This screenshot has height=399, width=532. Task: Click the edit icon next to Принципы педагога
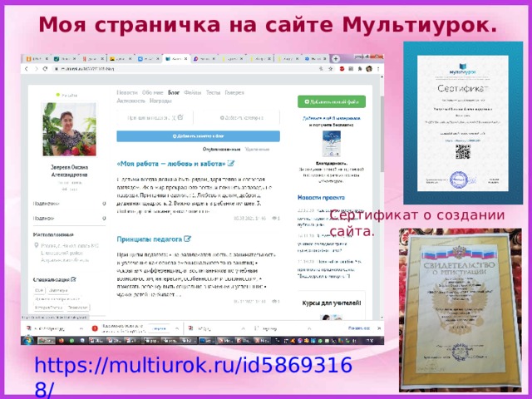187,239
